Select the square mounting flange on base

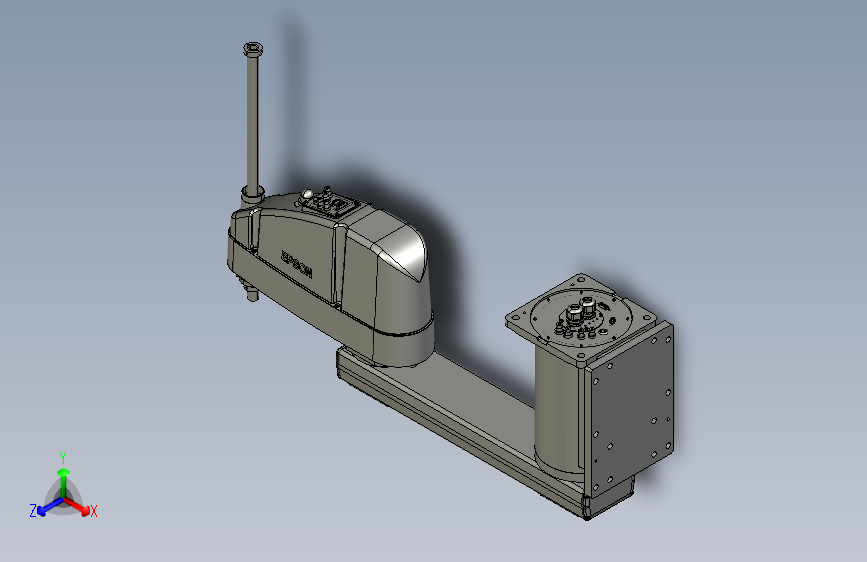click(581, 320)
